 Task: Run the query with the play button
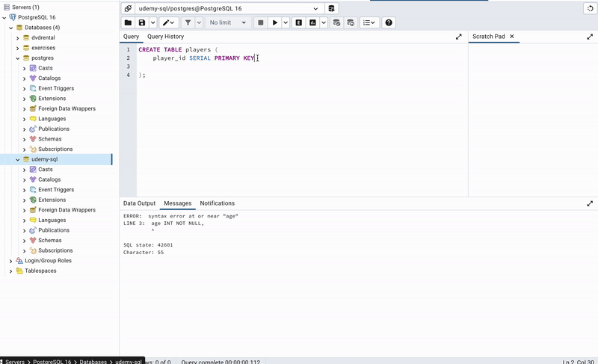pyautogui.click(x=274, y=22)
